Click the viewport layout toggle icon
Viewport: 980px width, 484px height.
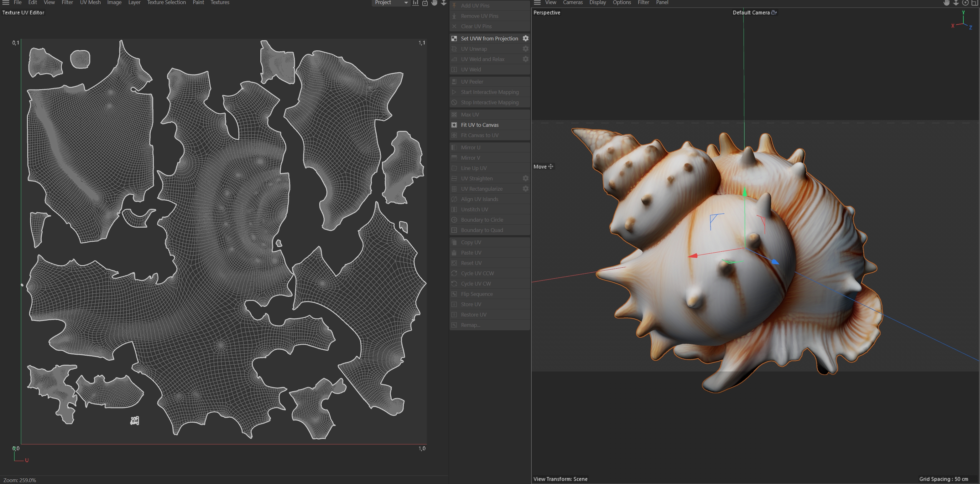tap(975, 3)
